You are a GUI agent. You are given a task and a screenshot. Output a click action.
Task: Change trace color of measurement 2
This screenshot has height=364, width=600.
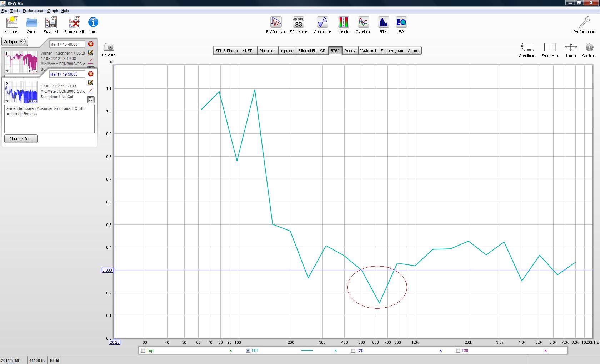click(x=91, y=91)
